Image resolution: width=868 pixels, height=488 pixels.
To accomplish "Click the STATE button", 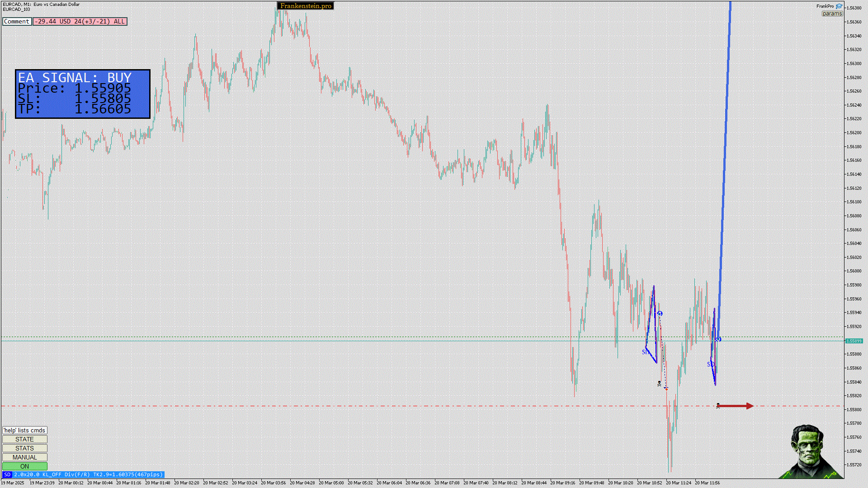I will tap(24, 439).
